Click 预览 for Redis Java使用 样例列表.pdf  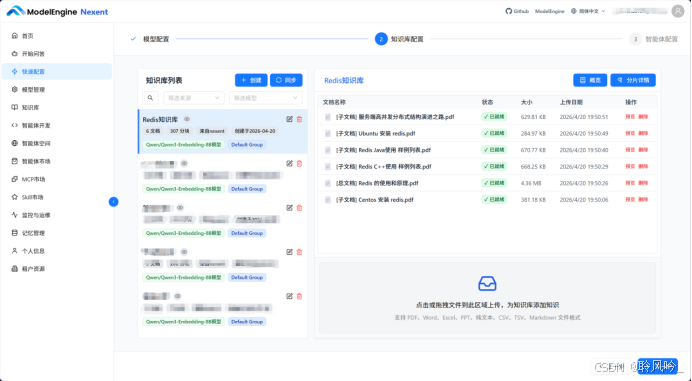630,150
